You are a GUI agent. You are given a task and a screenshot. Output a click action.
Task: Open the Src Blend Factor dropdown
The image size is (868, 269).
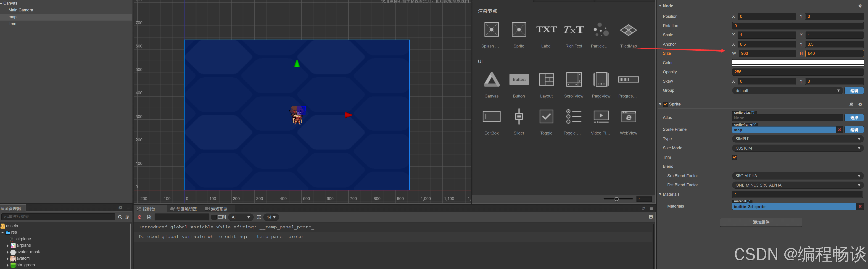point(797,176)
